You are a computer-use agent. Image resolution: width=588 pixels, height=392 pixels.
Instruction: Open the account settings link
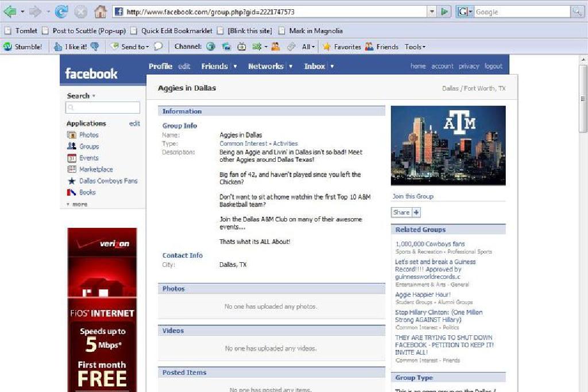(442, 66)
